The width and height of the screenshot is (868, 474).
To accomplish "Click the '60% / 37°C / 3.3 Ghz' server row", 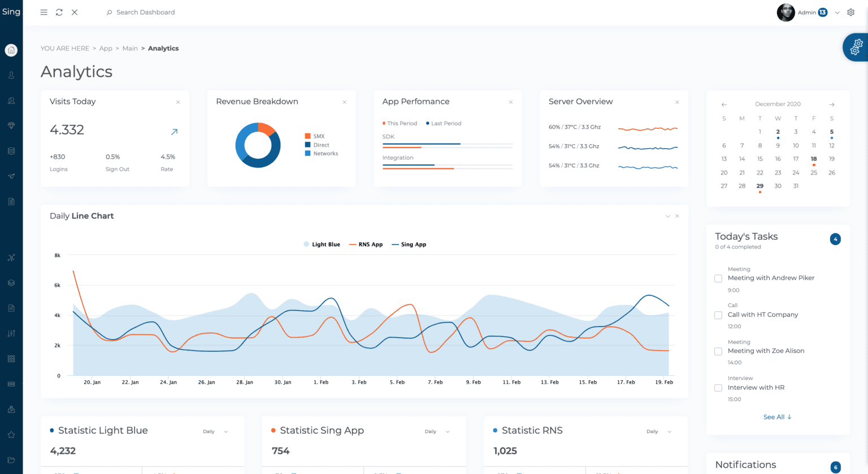I will [613, 128].
